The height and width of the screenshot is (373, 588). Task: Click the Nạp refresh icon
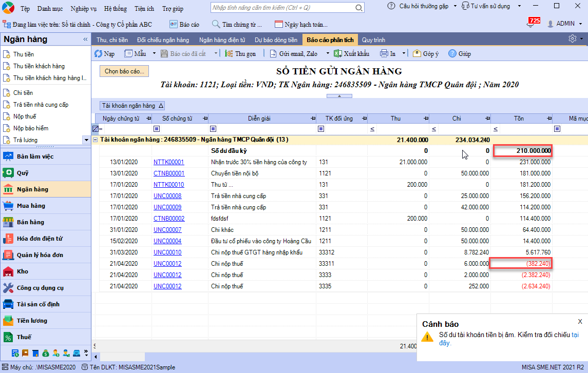pos(98,54)
